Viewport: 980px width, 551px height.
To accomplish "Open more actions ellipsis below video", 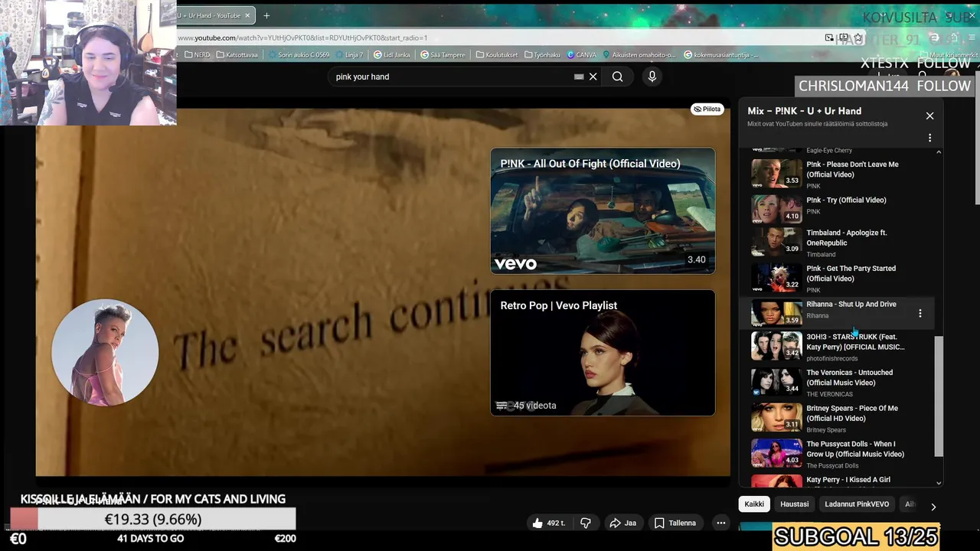I will pyautogui.click(x=720, y=523).
